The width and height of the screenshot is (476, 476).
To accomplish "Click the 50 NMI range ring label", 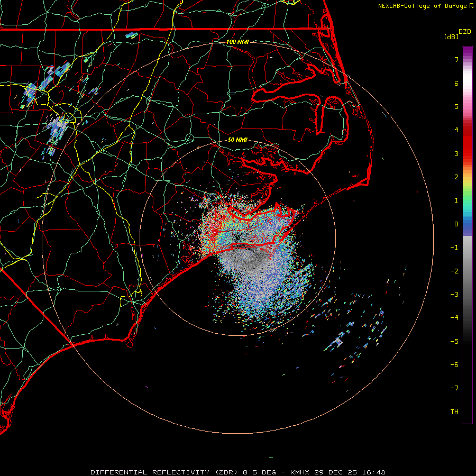I will click(x=237, y=140).
